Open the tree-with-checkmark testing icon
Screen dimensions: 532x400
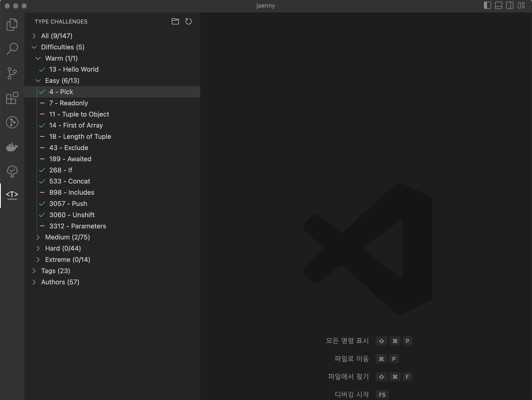coord(12,171)
